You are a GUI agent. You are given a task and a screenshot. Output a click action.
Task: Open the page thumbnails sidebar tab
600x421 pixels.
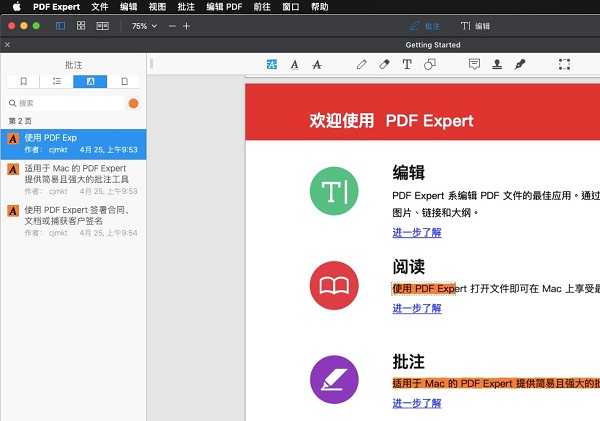tap(124, 81)
